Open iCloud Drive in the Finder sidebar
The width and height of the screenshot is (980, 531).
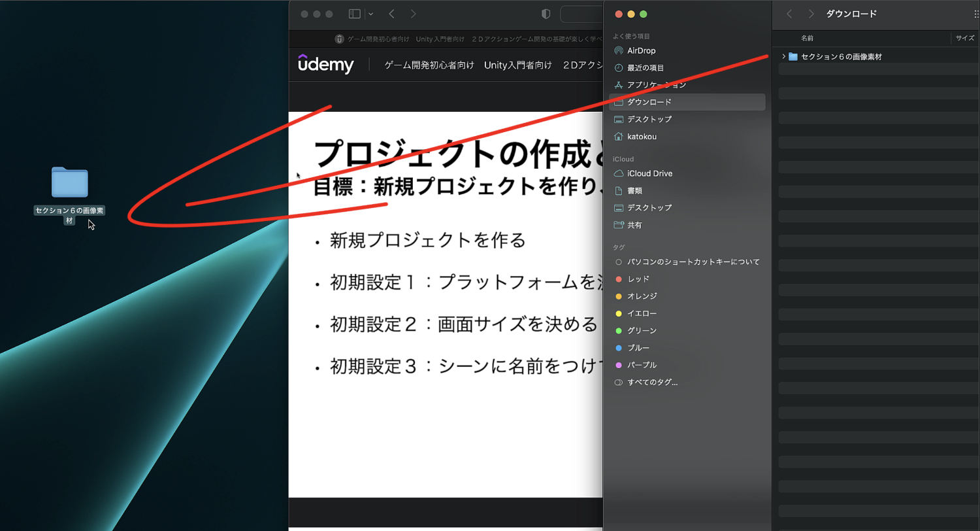tap(687, 173)
